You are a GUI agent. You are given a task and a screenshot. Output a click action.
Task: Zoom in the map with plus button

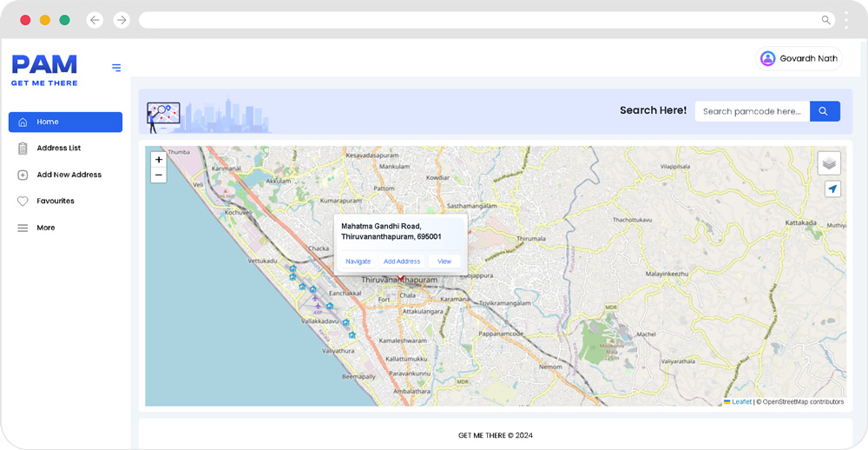point(159,160)
